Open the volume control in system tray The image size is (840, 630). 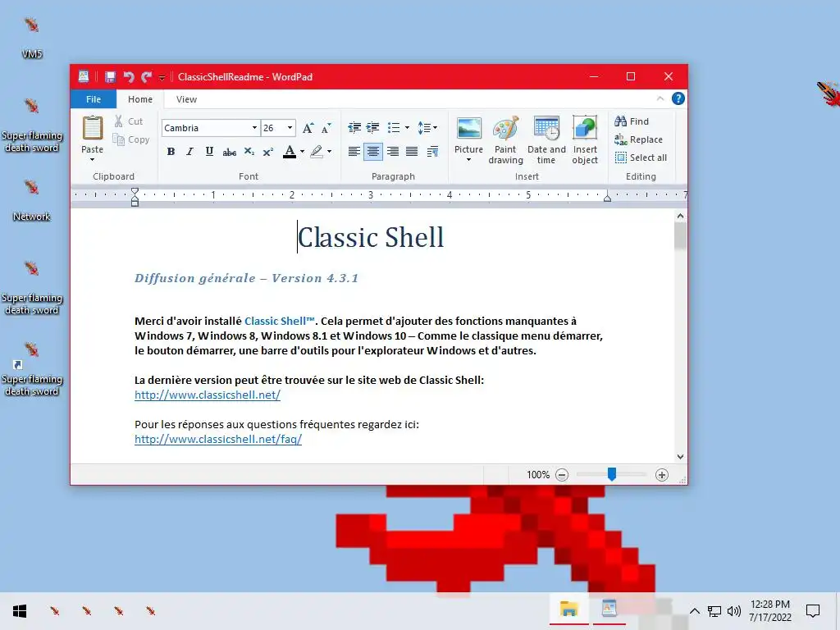click(x=734, y=611)
